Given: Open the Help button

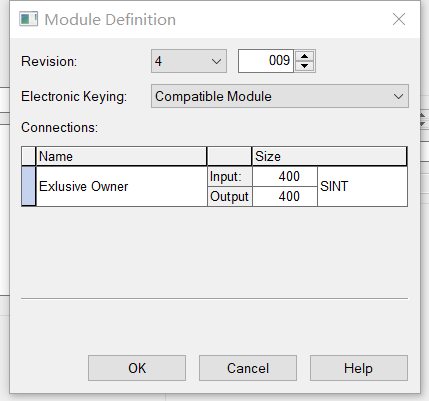Looking at the screenshot, I should click(359, 368).
